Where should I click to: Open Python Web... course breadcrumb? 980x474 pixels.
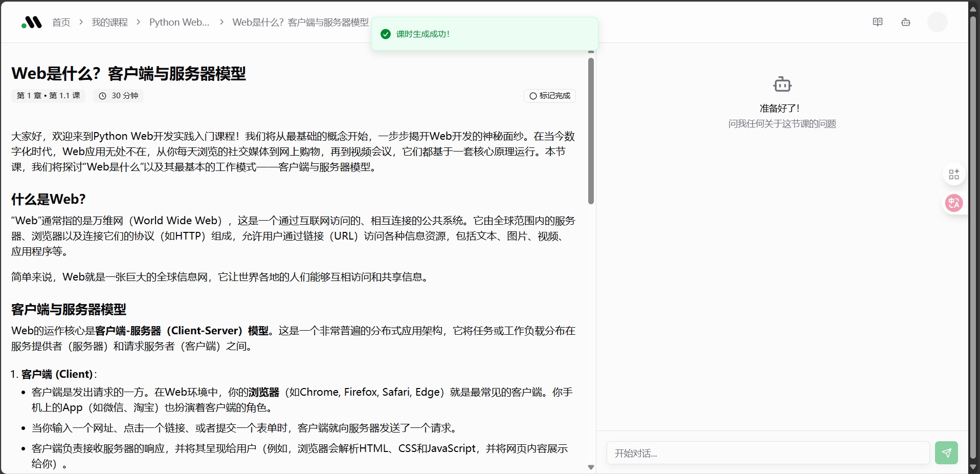[x=179, y=23]
